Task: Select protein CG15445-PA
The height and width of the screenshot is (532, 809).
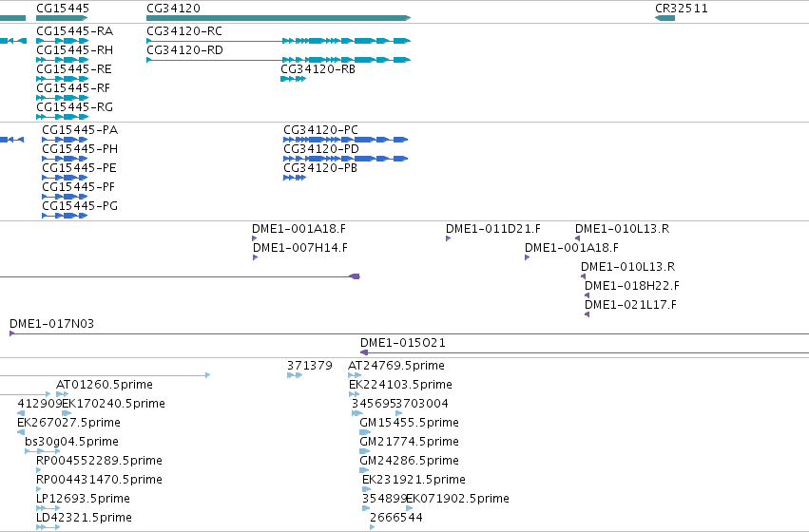Action: tap(80, 130)
